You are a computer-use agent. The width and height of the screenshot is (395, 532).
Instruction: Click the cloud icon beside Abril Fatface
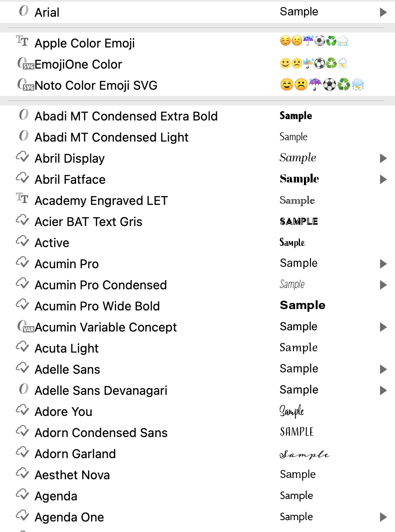[x=22, y=178]
